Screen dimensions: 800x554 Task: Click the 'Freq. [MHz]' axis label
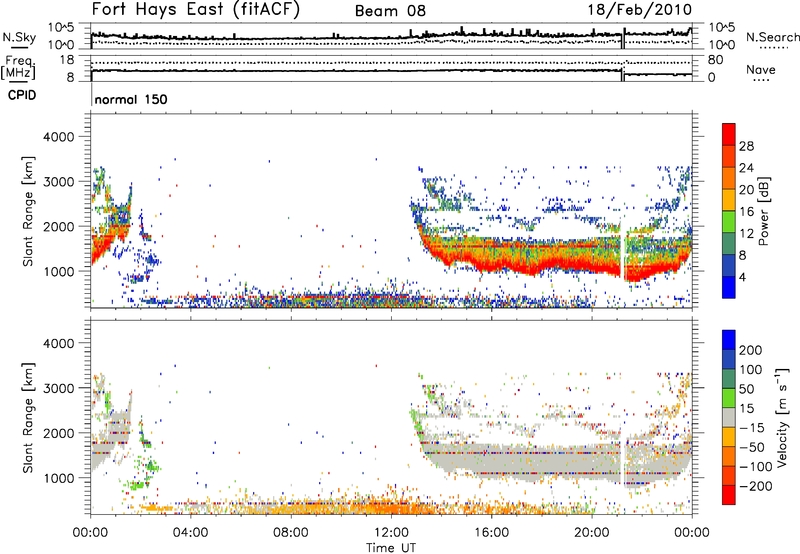point(18,68)
